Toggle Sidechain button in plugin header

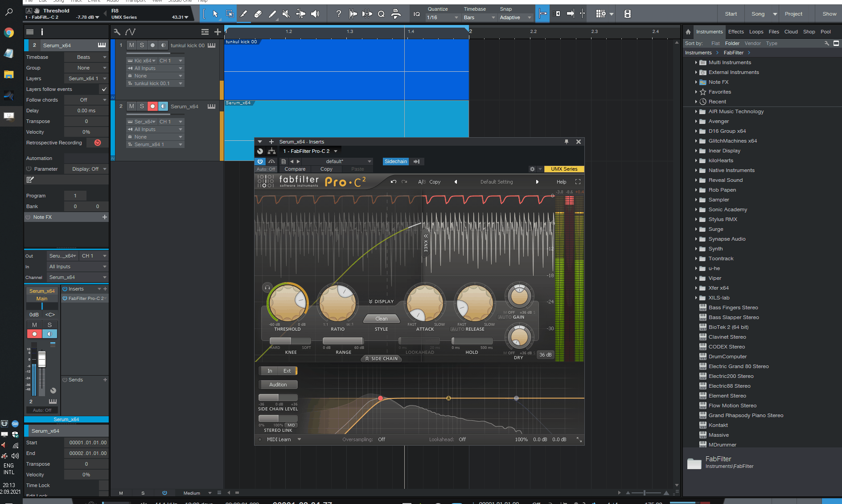[396, 161]
